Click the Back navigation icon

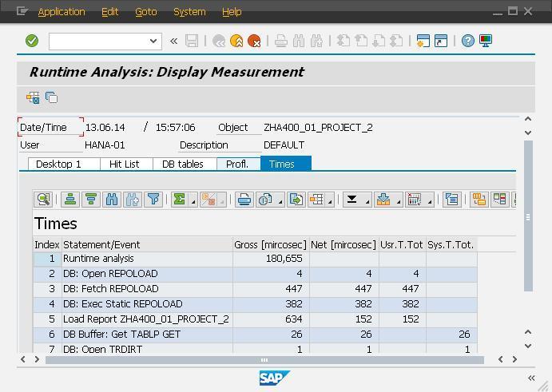click(x=219, y=42)
